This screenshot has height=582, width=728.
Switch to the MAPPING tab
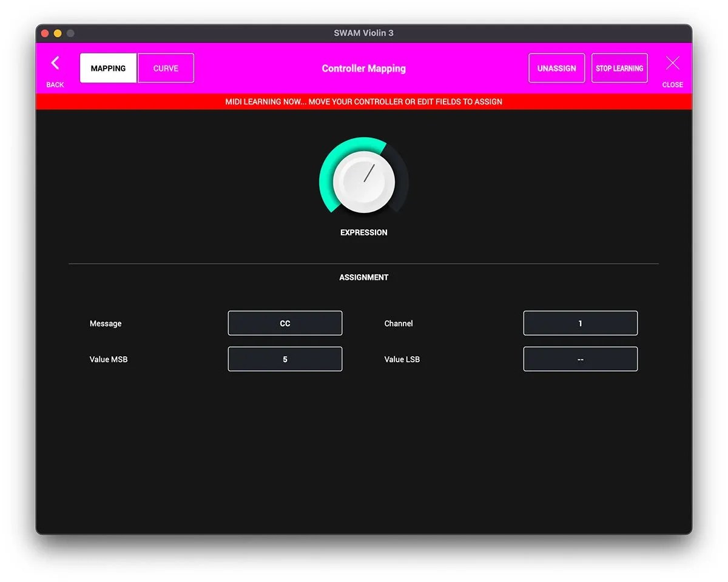(x=108, y=68)
